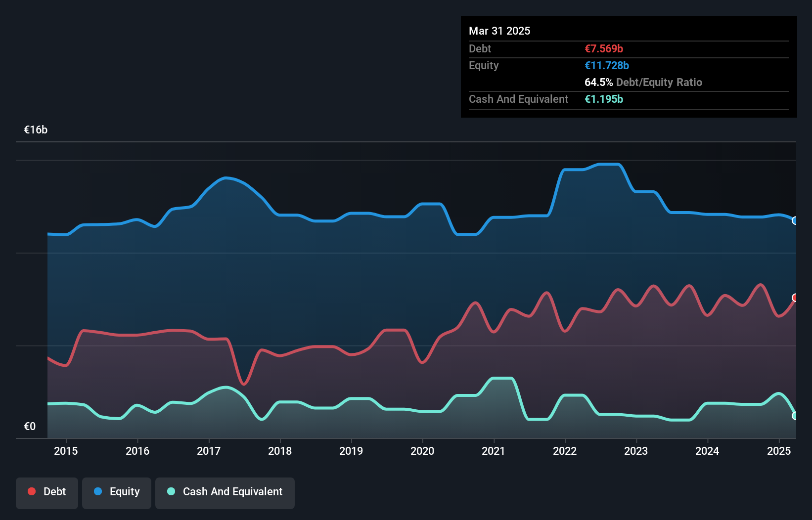Toggle visibility of the Equity series
The image size is (812, 520).
[116, 492]
